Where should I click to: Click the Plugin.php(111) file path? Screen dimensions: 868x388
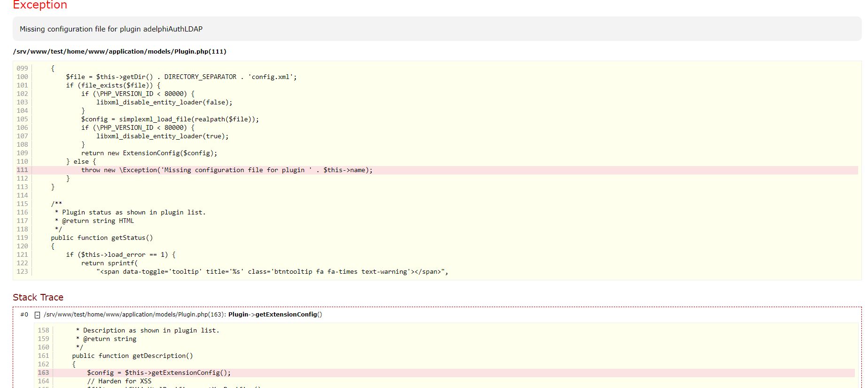coord(119,52)
